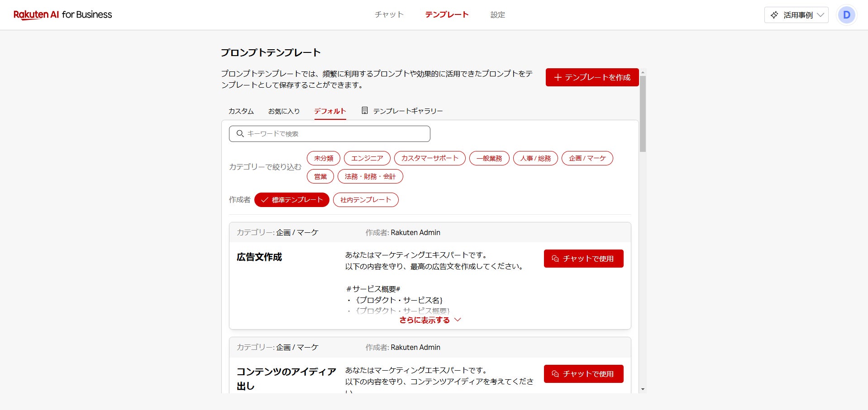Click the Rakuten AI for Business logo
The image size is (868, 410).
click(62, 15)
